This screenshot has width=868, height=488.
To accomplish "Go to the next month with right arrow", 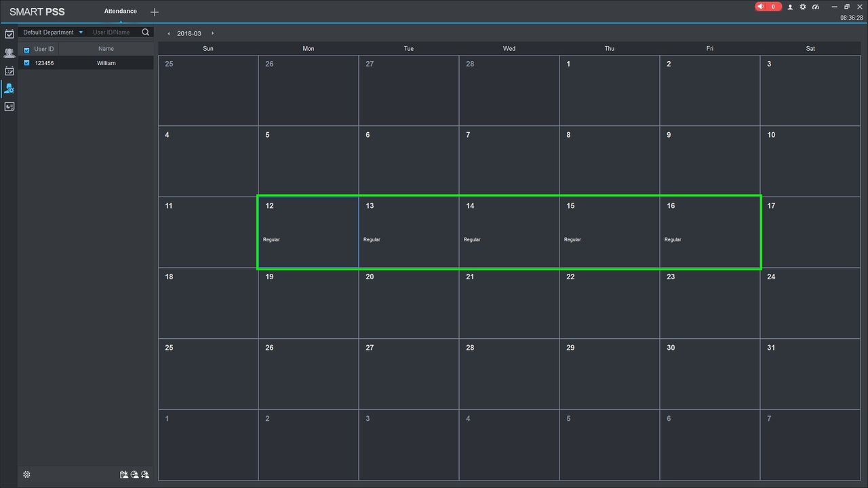I will [212, 33].
